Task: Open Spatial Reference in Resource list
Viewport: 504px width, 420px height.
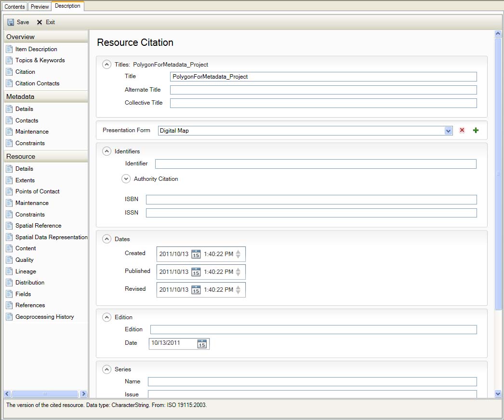Action: point(38,226)
